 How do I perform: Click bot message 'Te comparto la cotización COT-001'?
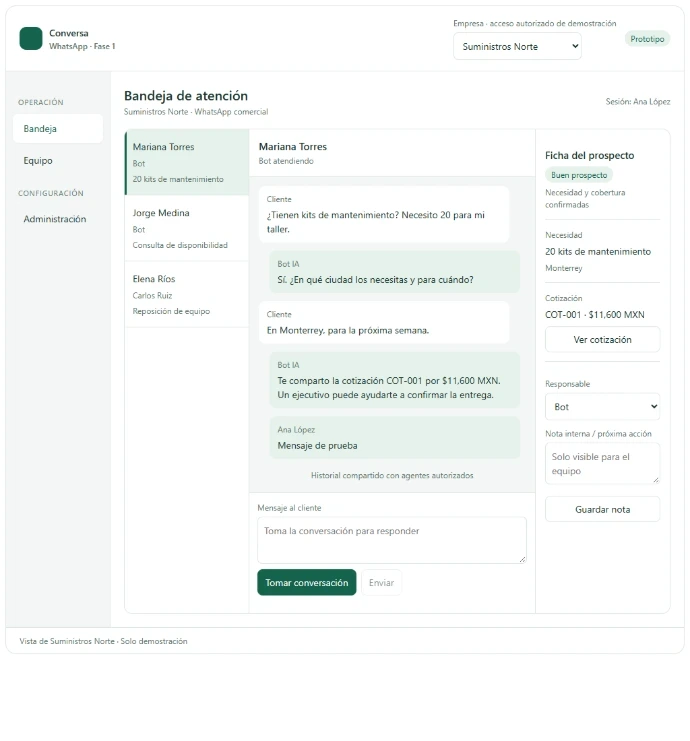395,380
